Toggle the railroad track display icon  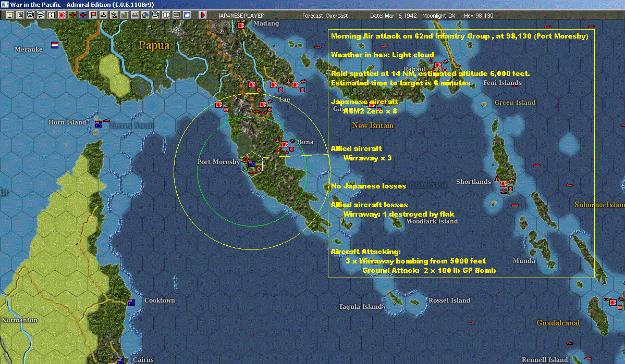[177, 15]
